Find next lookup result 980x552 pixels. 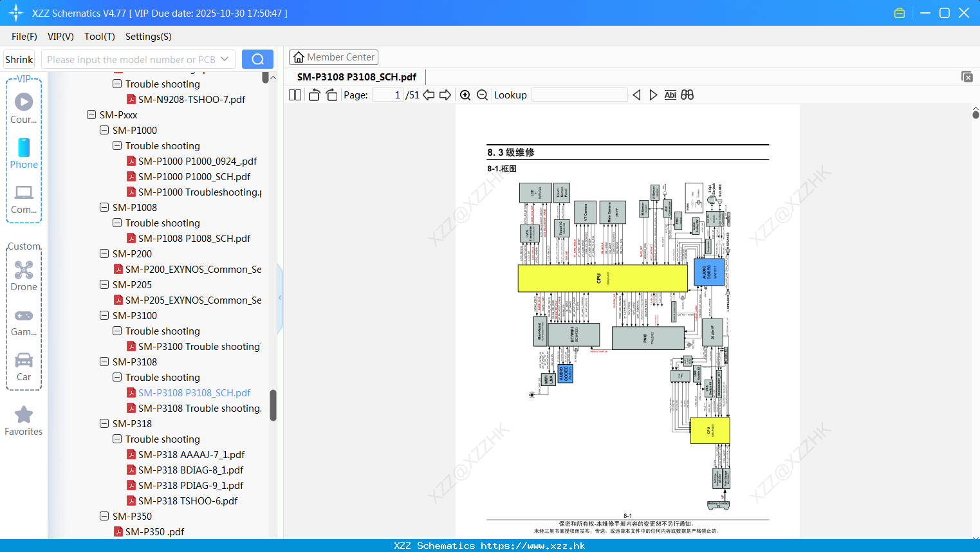point(654,95)
